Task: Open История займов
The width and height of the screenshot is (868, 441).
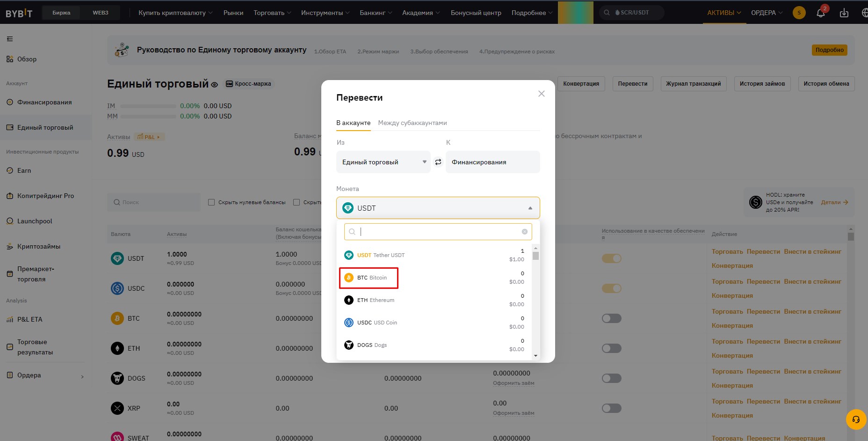Action: [762, 84]
